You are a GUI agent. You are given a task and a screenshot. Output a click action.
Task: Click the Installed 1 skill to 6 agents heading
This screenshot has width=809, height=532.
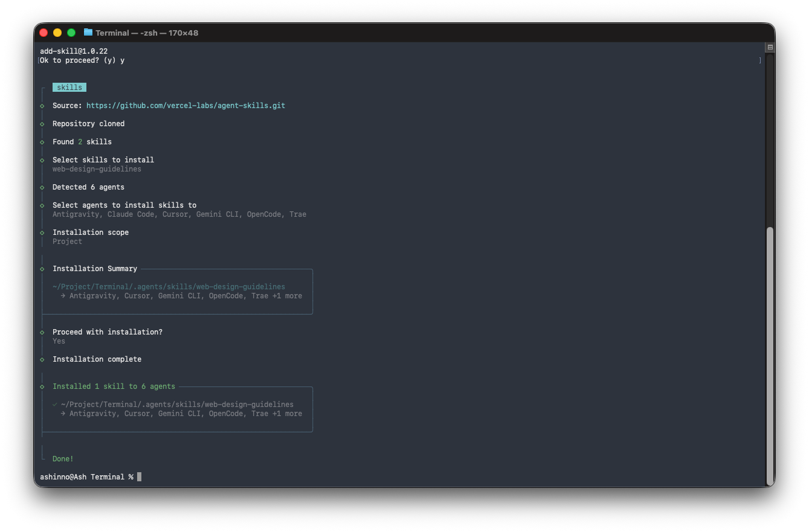114,386
